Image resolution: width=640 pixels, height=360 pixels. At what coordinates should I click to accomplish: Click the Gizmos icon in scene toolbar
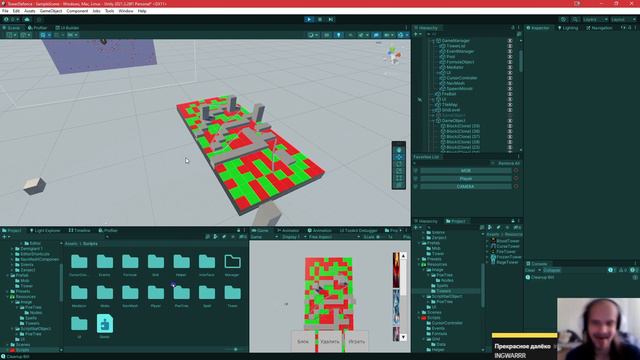coord(400,35)
